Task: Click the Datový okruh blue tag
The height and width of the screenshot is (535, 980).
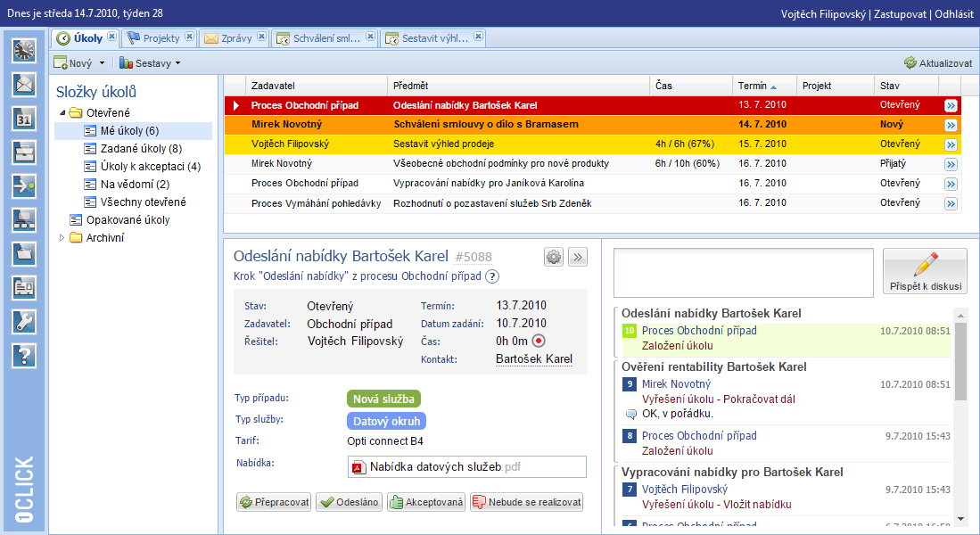Action: click(386, 421)
